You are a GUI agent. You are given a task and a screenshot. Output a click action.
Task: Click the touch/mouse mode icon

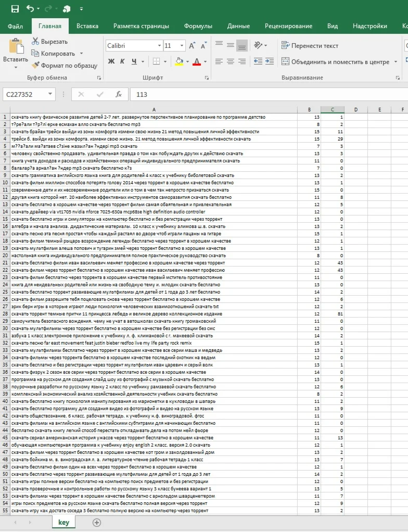(67, 9)
